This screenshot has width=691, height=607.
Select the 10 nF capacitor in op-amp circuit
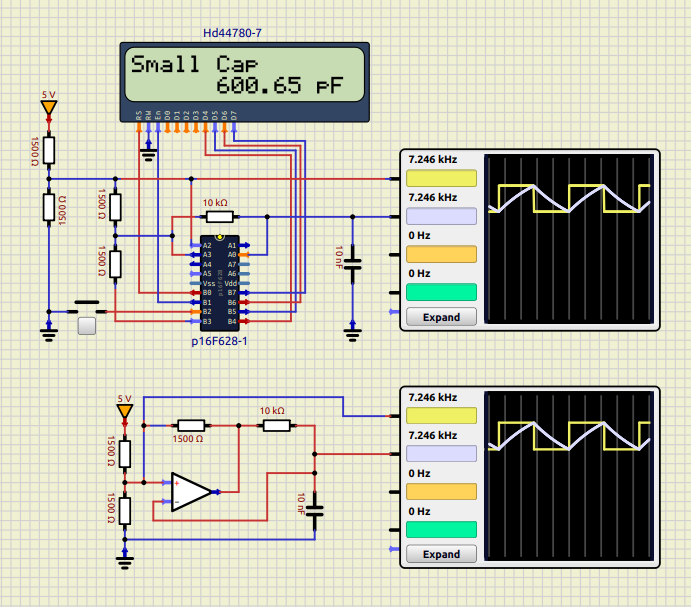coord(315,512)
